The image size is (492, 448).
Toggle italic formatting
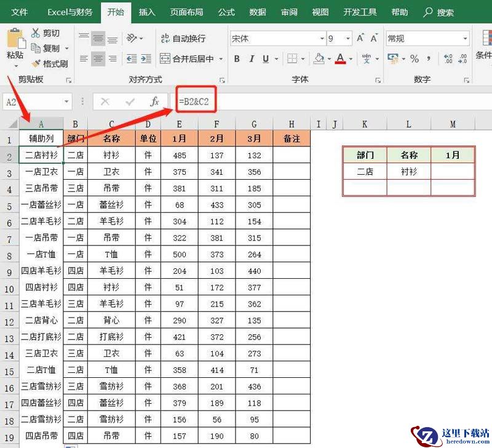pyautogui.click(x=252, y=58)
